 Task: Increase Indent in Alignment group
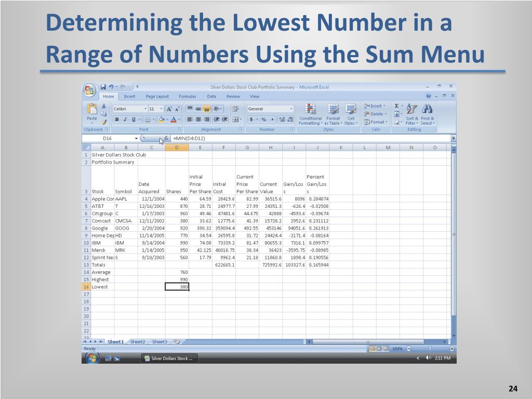coord(224,119)
